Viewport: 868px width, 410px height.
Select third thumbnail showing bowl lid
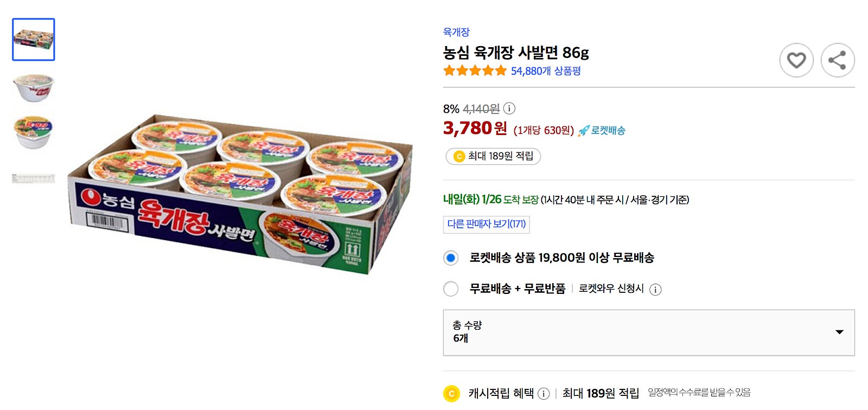34,132
